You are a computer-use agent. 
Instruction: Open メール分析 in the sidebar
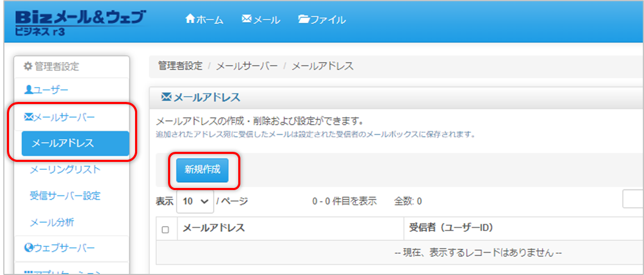(52, 222)
